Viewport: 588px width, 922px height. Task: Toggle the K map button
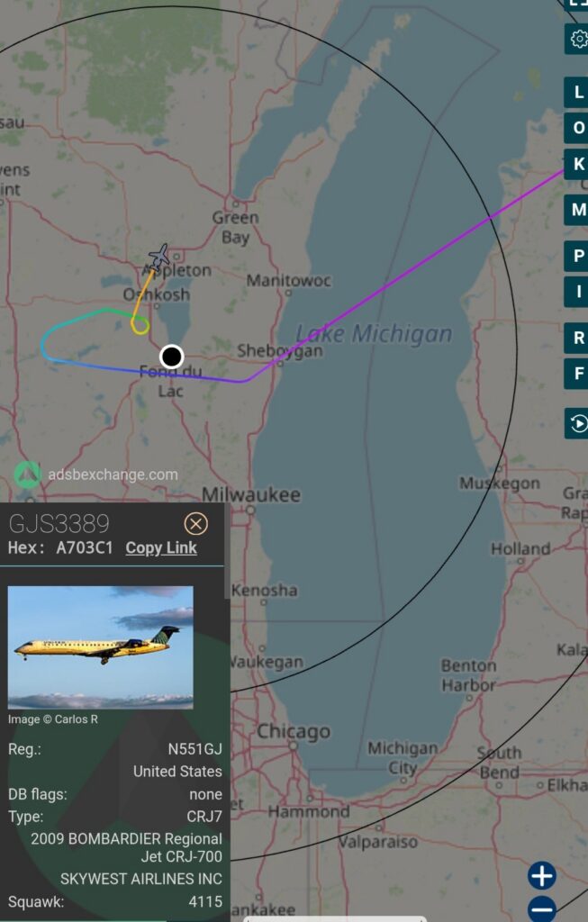pyautogui.click(x=577, y=164)
